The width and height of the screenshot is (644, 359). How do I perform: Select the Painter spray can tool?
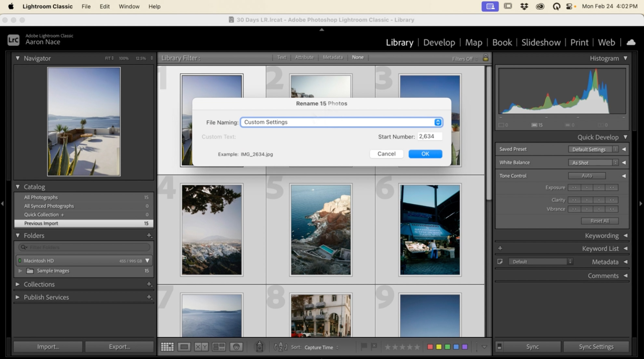(x=260, y=347)
